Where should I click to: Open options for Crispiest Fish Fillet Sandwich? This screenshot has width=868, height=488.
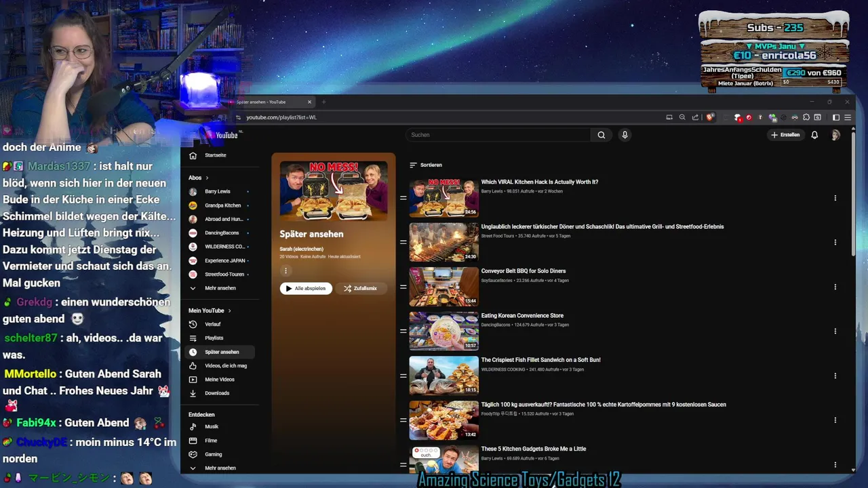[835, 375]
